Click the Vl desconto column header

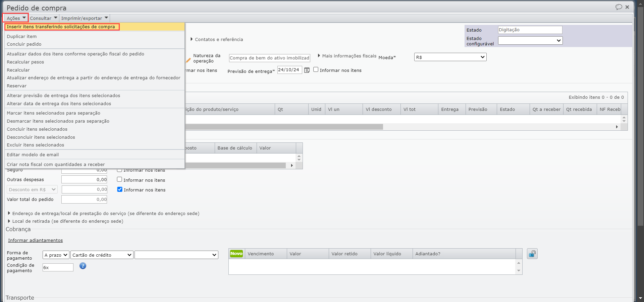382,110
